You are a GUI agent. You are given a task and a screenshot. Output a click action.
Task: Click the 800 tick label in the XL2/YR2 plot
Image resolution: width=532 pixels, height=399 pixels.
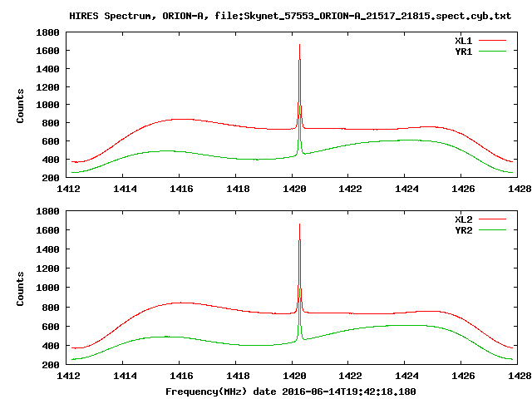(x=51, y=308)
